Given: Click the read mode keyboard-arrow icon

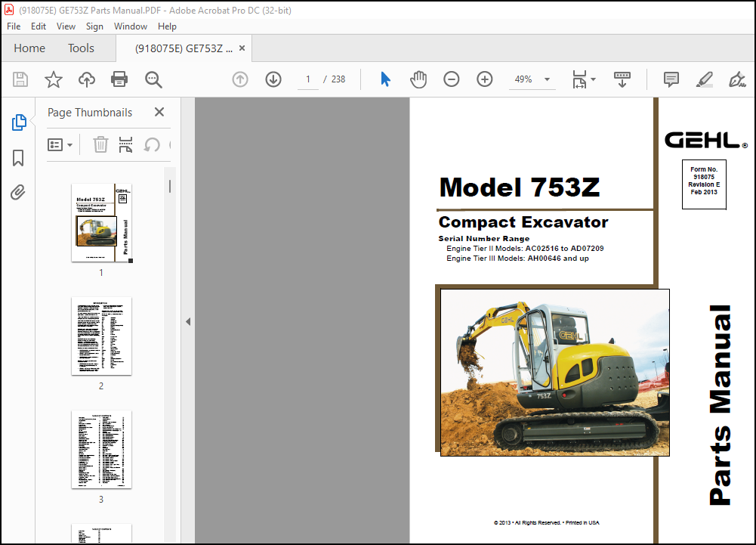Looking at the screenshot, I should 622,79.
